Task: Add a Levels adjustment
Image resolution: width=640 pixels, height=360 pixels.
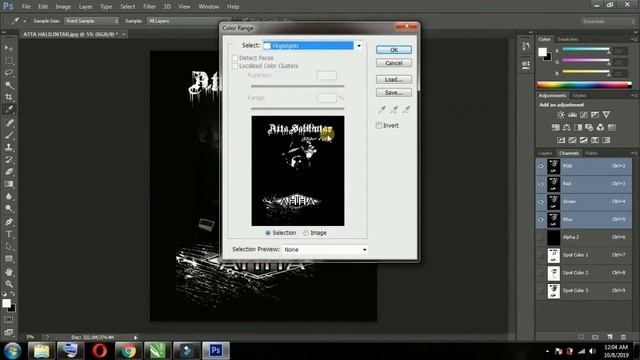Action: 572,115
